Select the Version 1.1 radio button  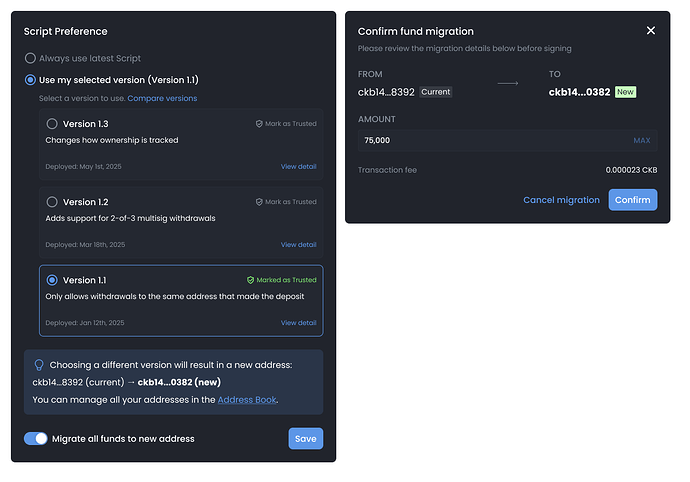click(52, 280)
